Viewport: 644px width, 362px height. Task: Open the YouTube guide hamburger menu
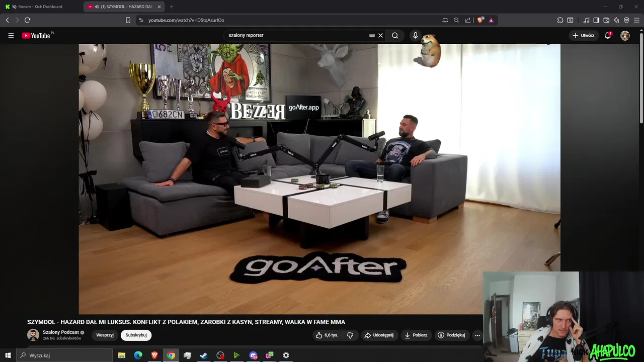point(11,35)
